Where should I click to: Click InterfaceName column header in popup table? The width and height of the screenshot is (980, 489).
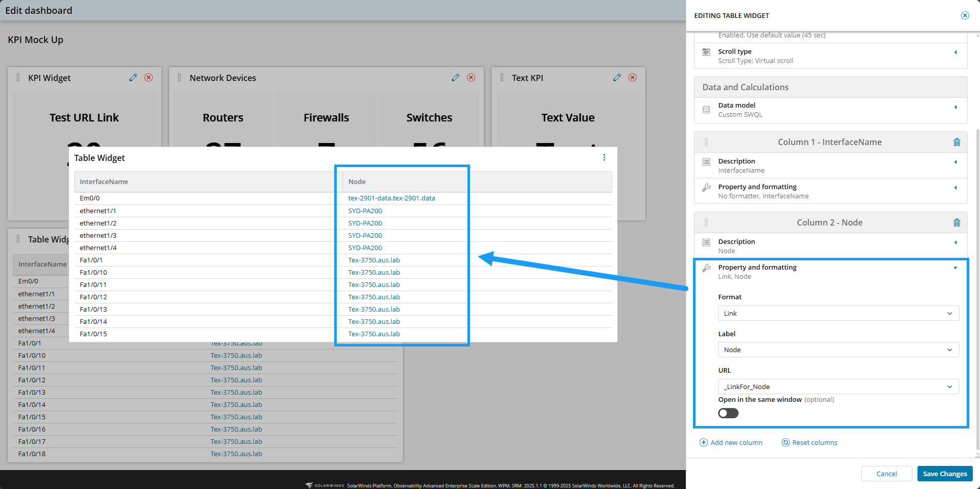pos(209,181)
